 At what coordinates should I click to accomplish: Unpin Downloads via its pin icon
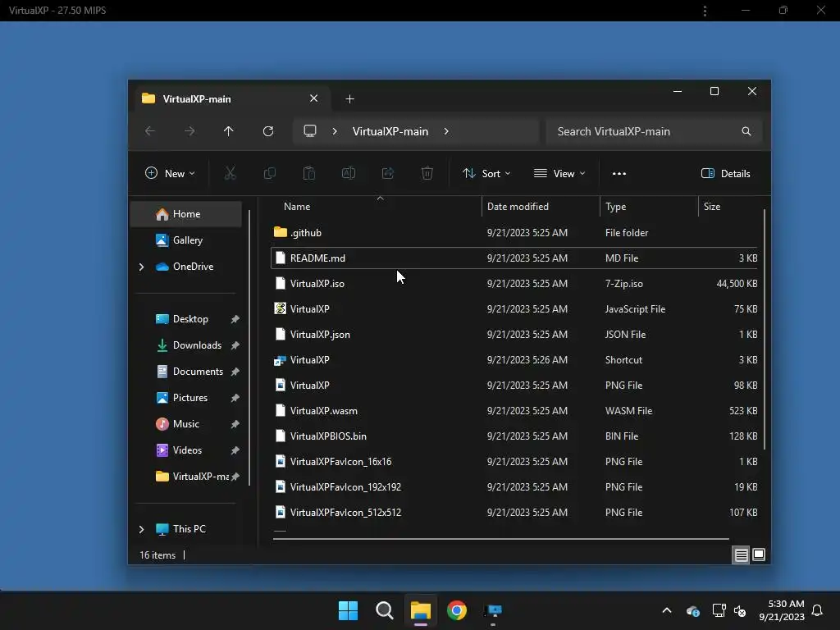tap(235, 345)
